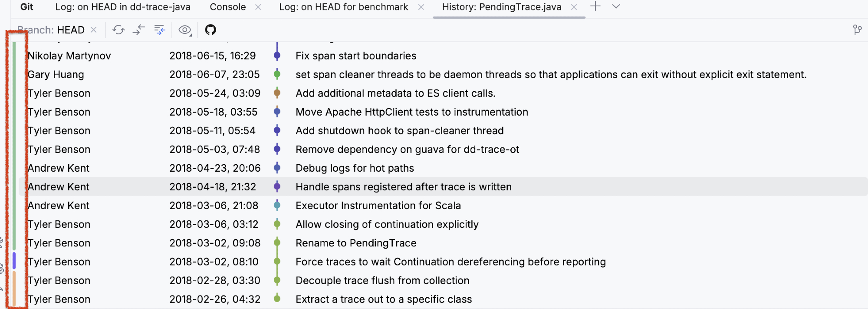Switch to the Console tab

227,7
